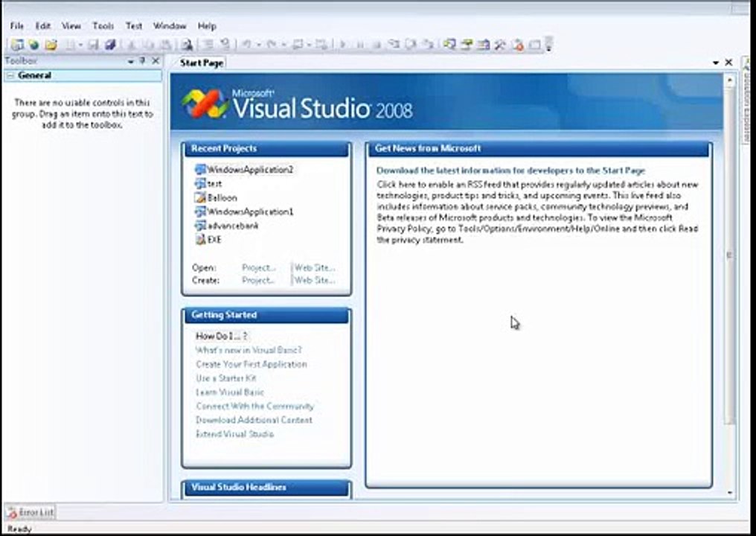This screenshot has height=536, width=756.
Task: Open the Error List tab
Action: coord(31,512)
